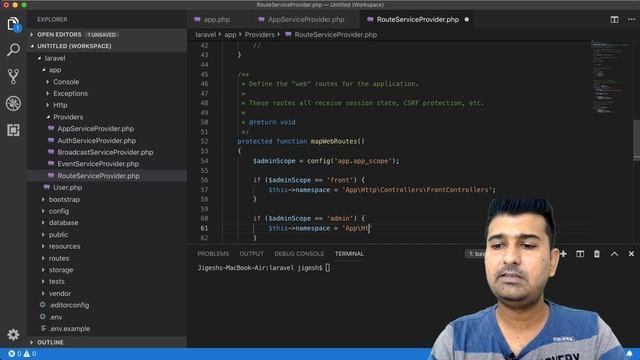Open the Explorer view in activity bar
640x360 pixels.
point(13,24)
